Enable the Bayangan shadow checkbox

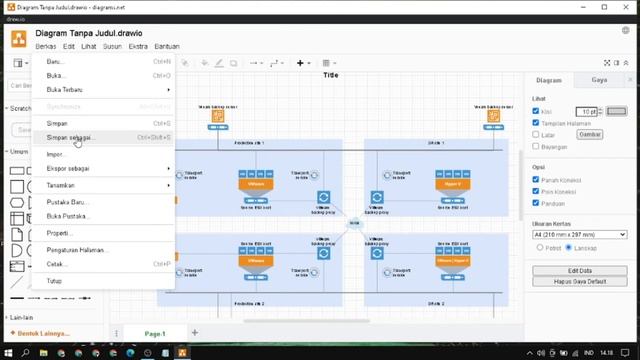(x=536, y=146)
